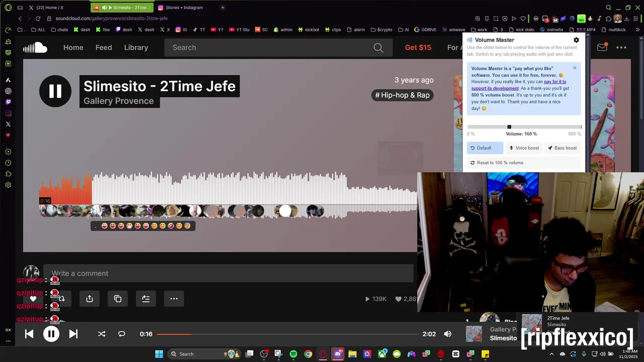Enable Voice boost mode
644x362 pixels.
coord(524,148)
